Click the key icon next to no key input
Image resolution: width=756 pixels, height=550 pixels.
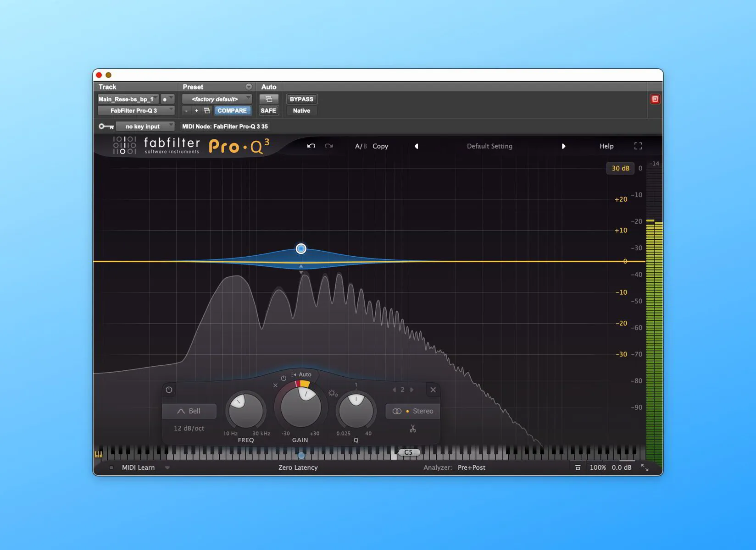[106, 126]
